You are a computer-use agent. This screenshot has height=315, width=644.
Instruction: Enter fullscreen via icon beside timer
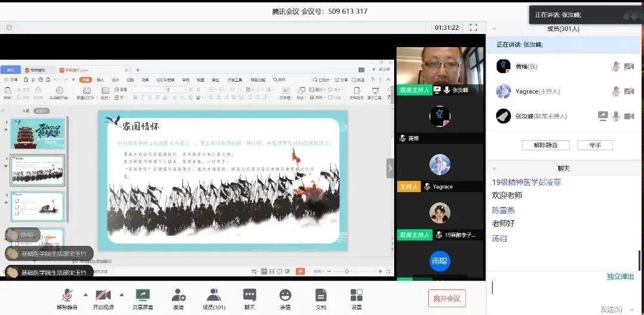coord(473,27)
